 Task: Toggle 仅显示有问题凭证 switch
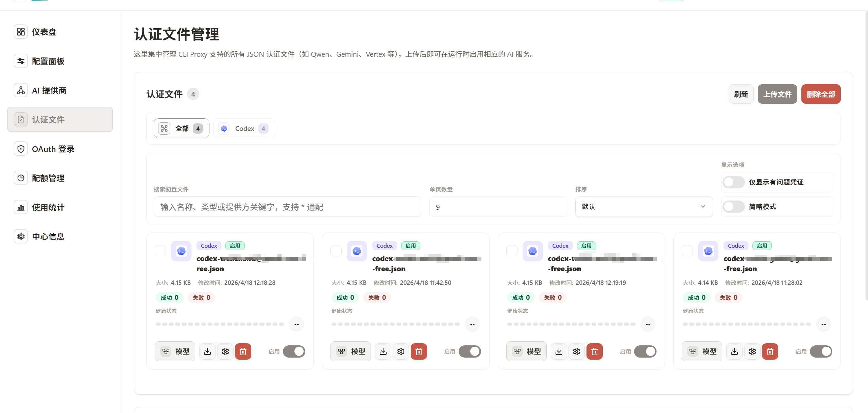point(733,182)
